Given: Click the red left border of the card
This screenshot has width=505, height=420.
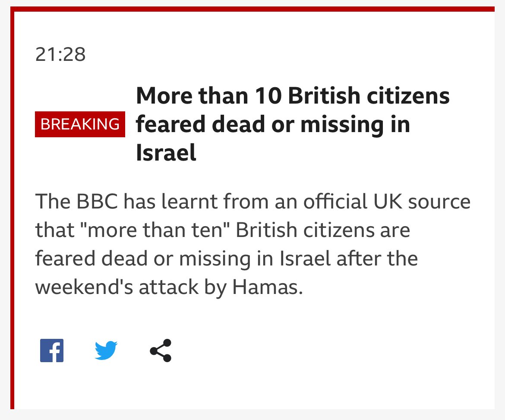Looking at the screenshot, I should (x=12, y=209).
